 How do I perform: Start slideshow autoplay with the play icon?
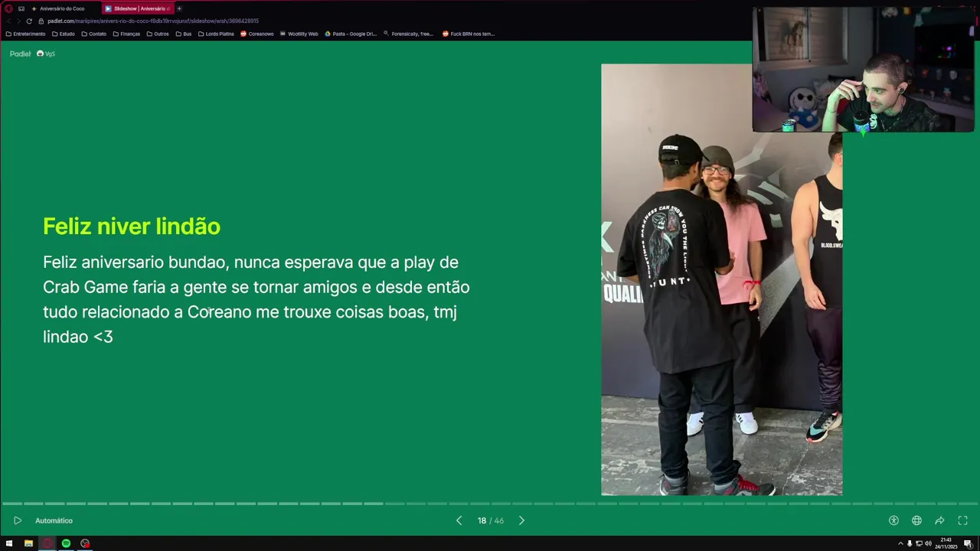pyautogui.click(x=18, y=520)
